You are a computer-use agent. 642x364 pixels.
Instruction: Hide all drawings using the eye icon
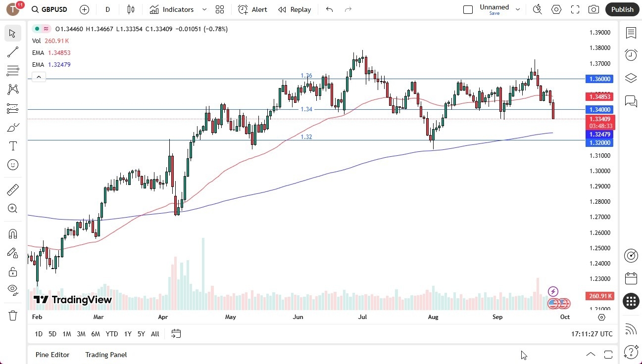tap(12, 290)
